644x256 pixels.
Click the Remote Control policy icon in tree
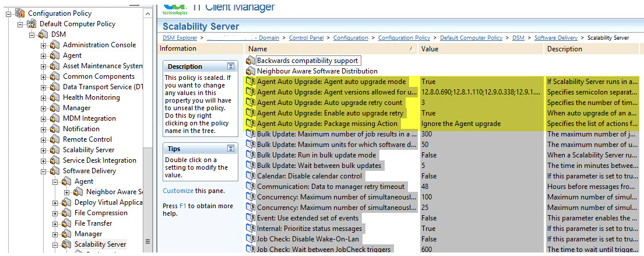(55, 139)
